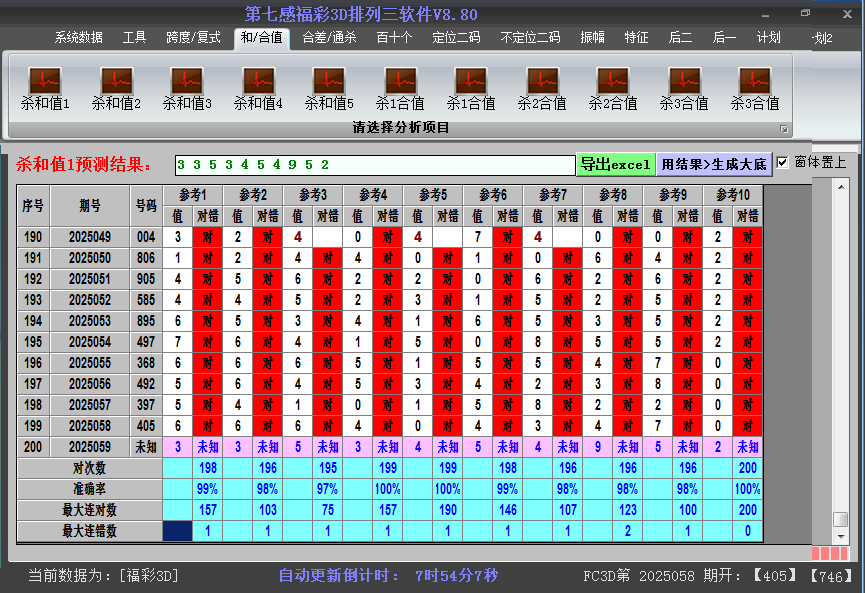Select the row with 期号 2025049
The image size is (865, 593).
(x=389, y=237)
